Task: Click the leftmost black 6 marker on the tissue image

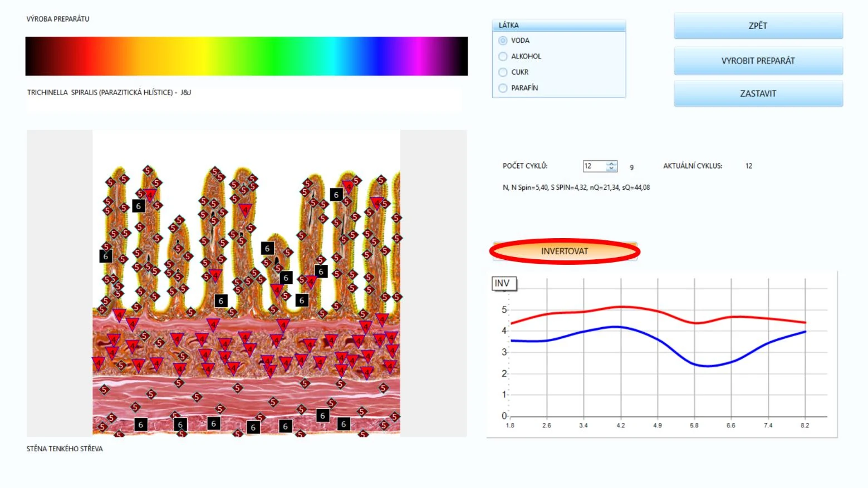Action: [x=106, y=257]
